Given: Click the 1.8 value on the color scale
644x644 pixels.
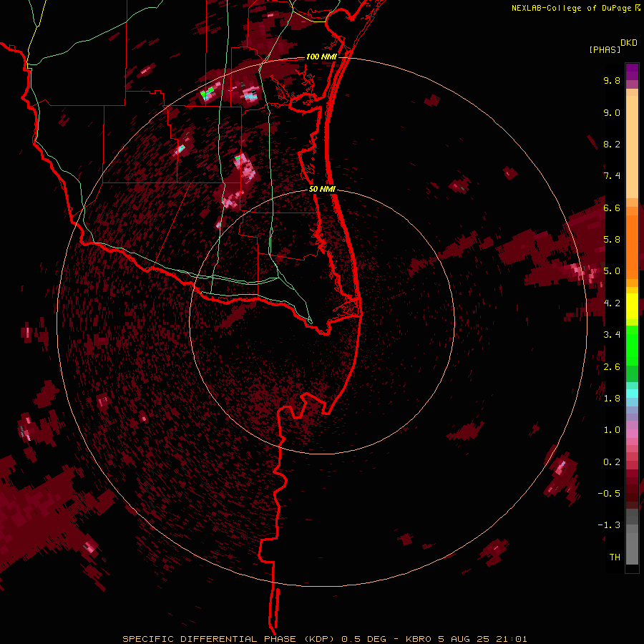Looking at the screenshot, I should 612,399.
